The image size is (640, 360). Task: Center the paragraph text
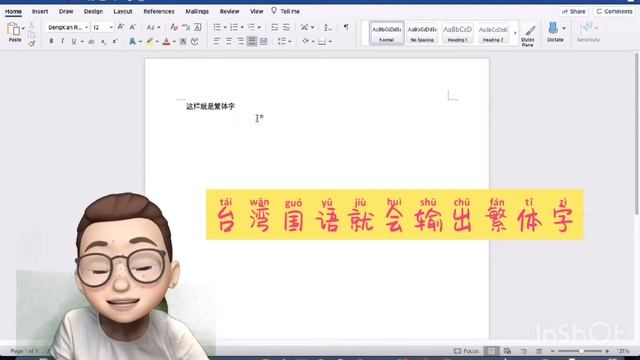(229, 41)
